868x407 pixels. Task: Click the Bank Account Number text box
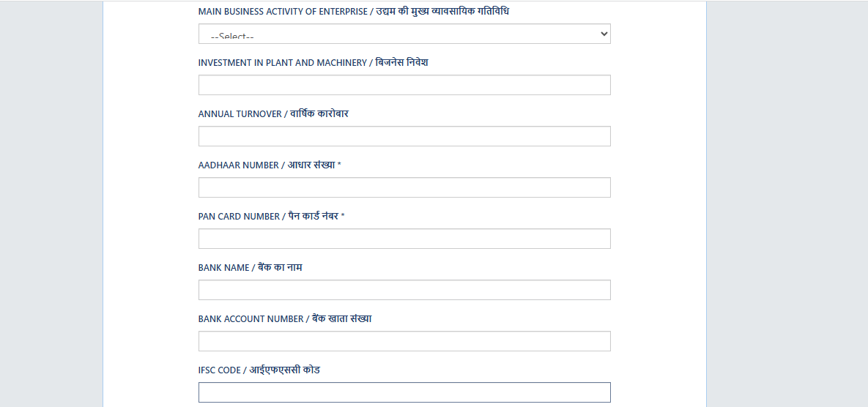(x=404, y=341)
